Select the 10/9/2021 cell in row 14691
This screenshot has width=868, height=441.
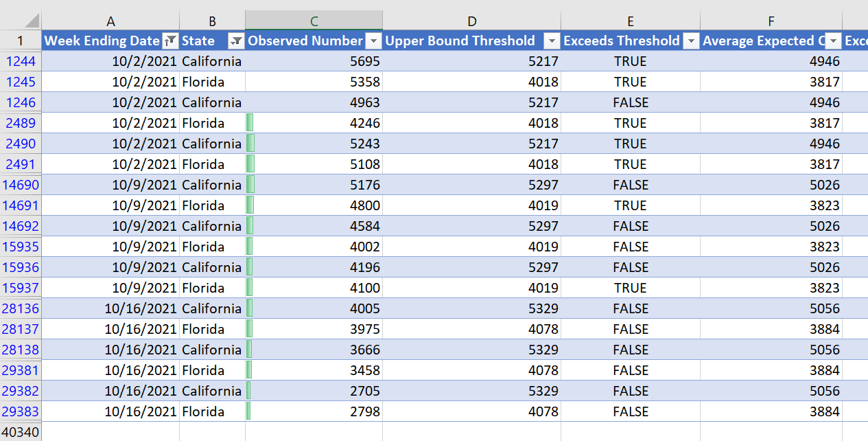click(110, 205)
